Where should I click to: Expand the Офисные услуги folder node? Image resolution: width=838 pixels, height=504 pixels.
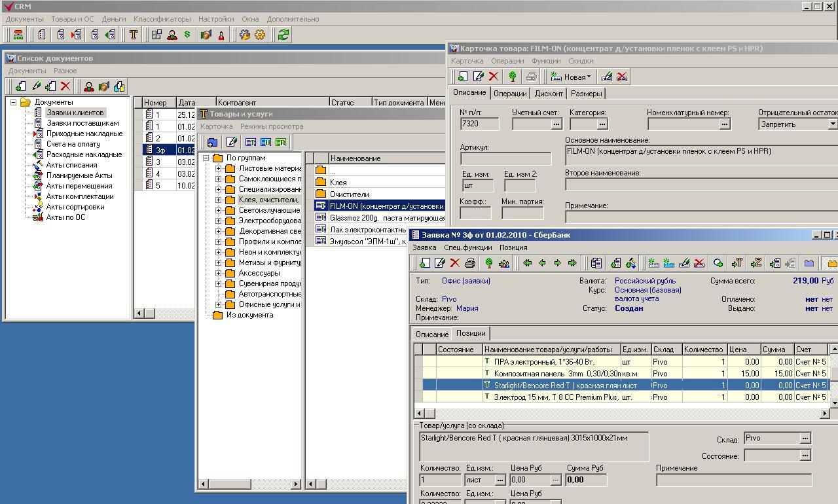click(219, 304)
